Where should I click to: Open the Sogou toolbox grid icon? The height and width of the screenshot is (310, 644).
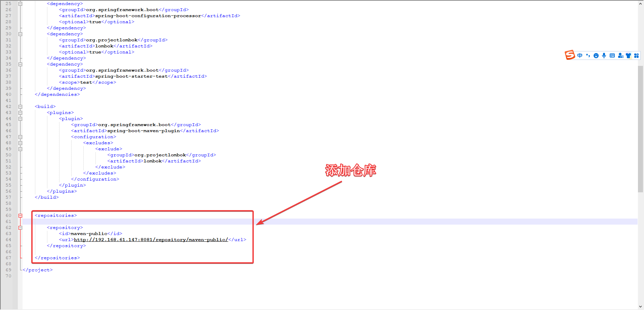pos(636,55)
